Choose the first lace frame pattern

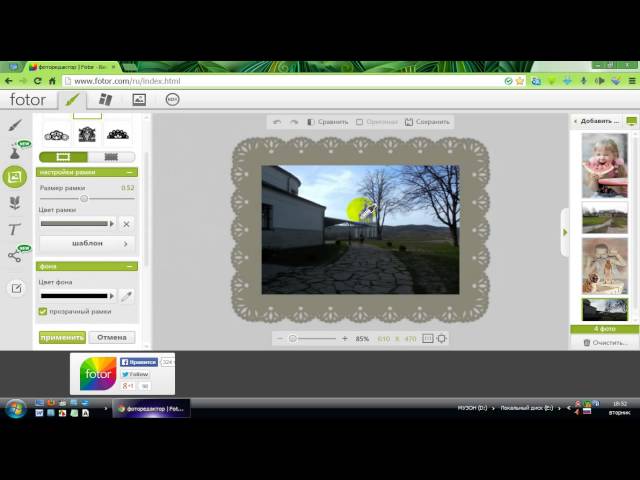coord(57,135)
